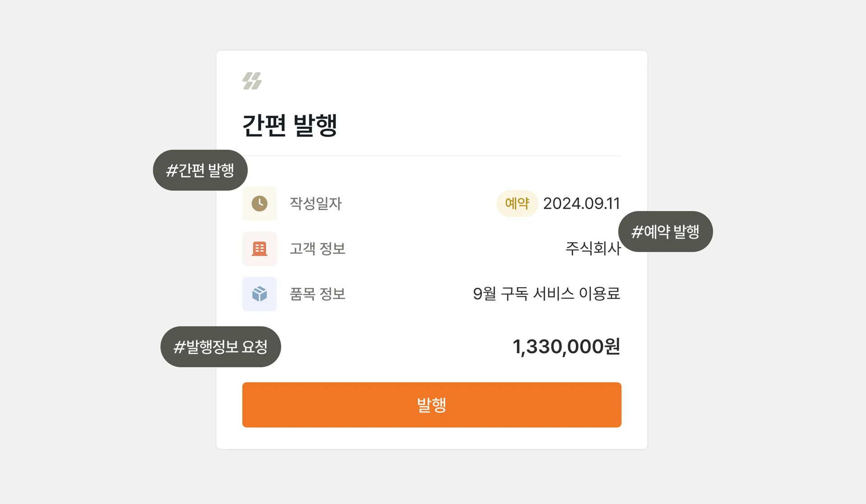Expand the 고객 정보 row
The width and height of the screenshot is (866, 504).
317,248
